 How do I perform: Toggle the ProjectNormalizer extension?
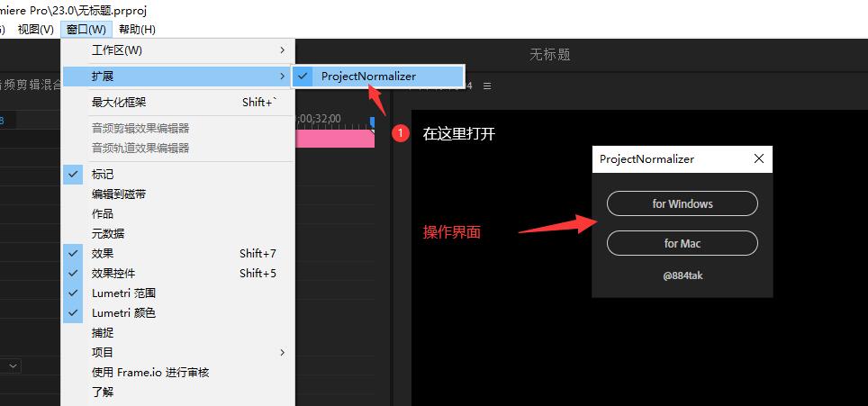[x=378, y=77]
